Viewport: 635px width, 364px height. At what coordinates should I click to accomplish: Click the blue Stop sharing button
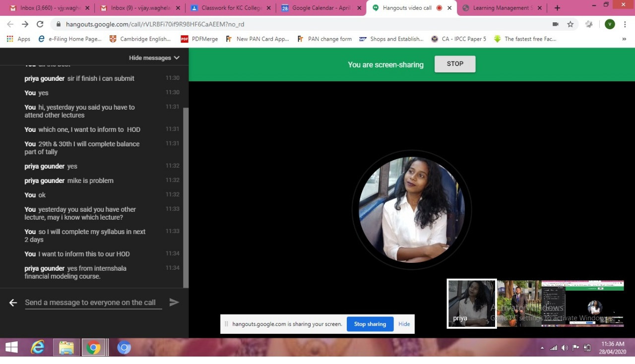coord(370,324)
